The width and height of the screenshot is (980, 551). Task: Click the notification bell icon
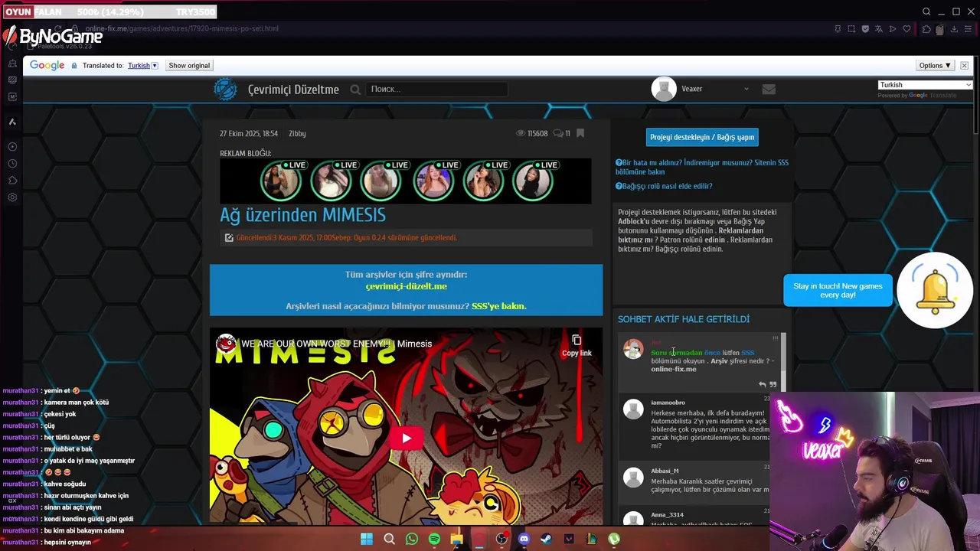(935, 290)
